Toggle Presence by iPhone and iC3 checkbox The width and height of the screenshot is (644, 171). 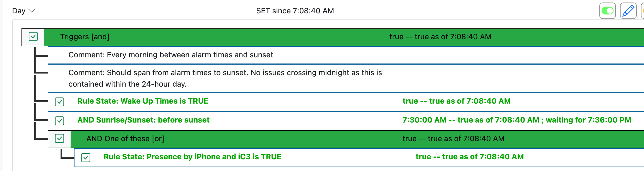point(86,157)
